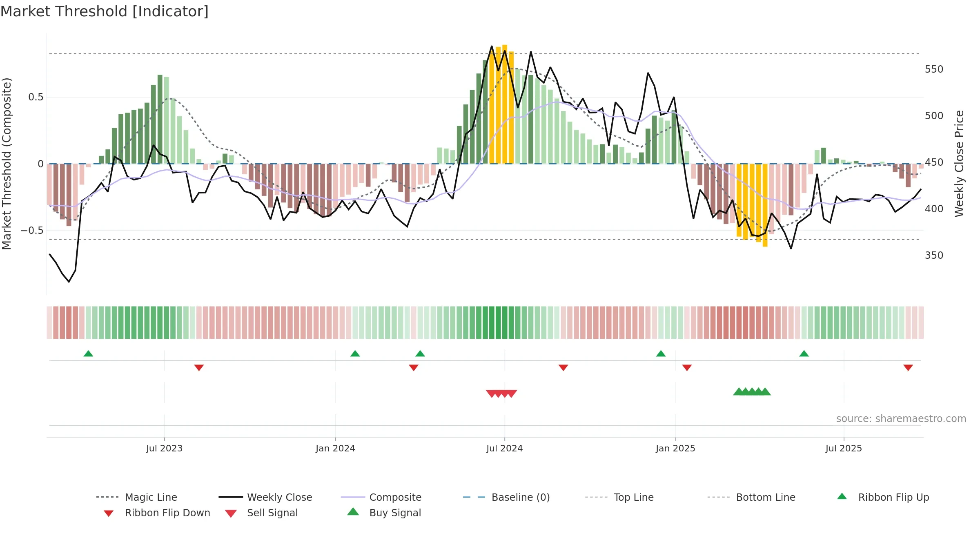980x551 pixels.
Task: Click the green flip-up triangle near April 2024
Action: (x=420, y=353)
